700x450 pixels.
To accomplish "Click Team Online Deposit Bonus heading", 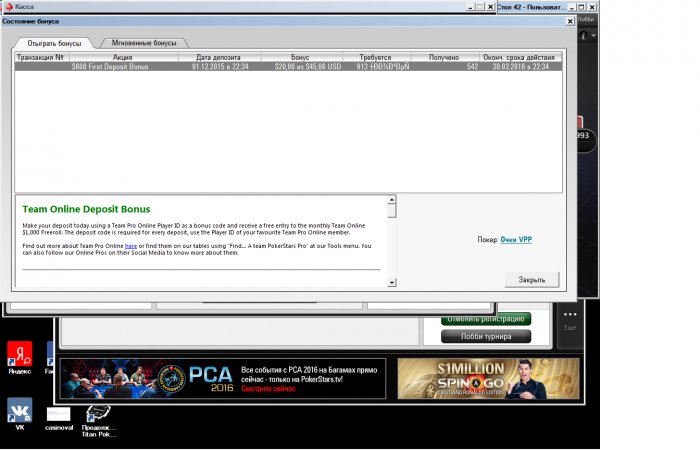I will click(x=86, y=209).
